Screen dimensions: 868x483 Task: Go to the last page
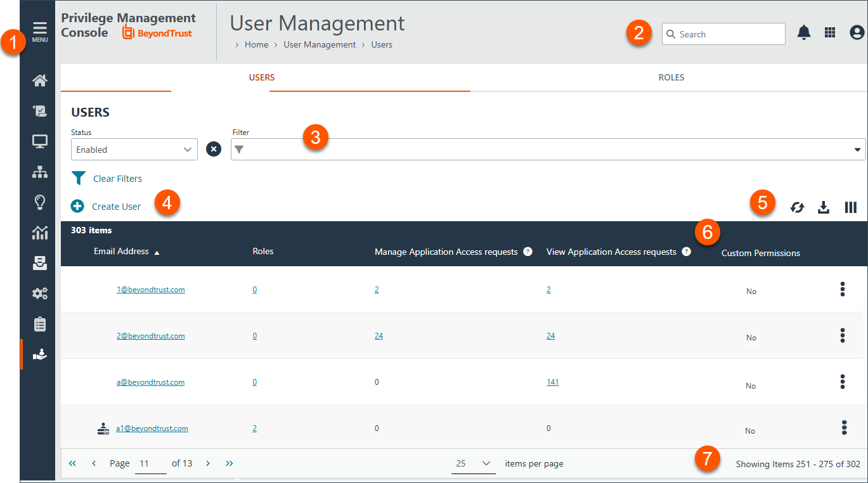[x=230, y=463]
